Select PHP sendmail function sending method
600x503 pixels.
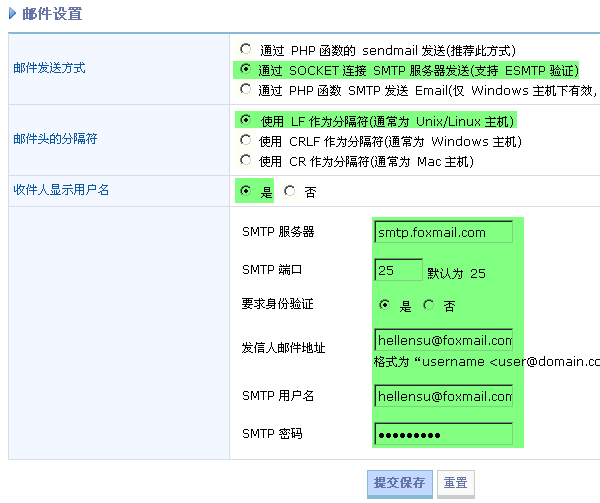(246, 49)
